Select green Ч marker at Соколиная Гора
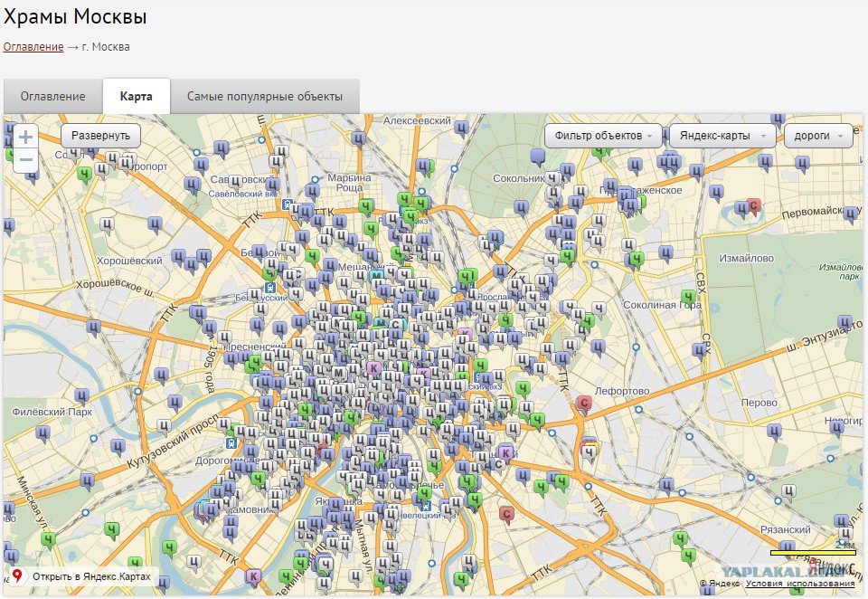The height and width of the screenshot is (599, 868). tap(688, 298)
